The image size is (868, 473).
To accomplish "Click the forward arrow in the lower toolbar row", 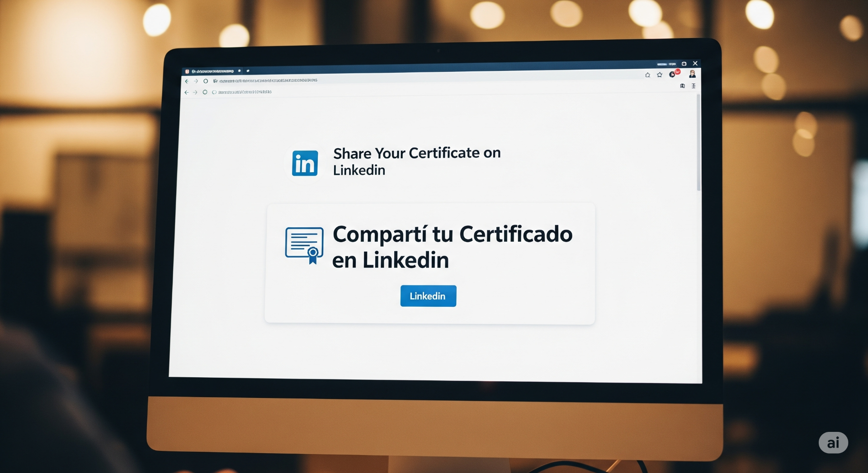I will click(195, 92).
